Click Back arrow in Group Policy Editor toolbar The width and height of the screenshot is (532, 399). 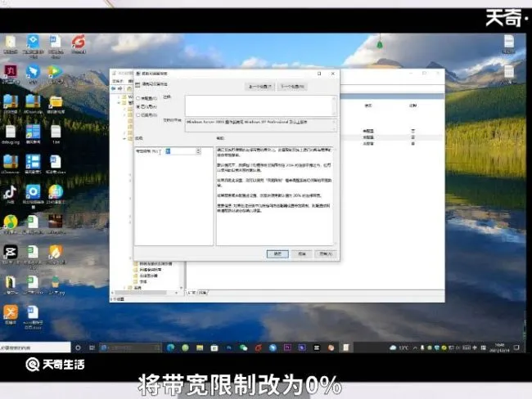(113, 89)
